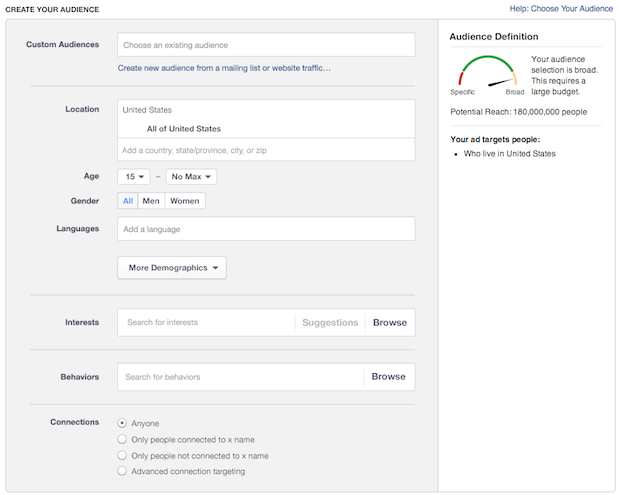The image size is (619, 495).
Task: Open the minimum age dropdown showing 15
Action: coord(134,177)
